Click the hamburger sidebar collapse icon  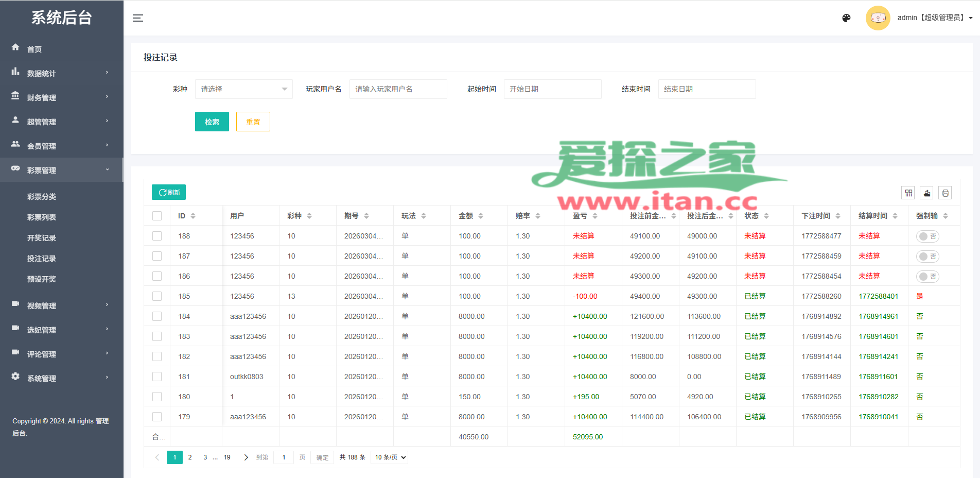pos(137,18)
